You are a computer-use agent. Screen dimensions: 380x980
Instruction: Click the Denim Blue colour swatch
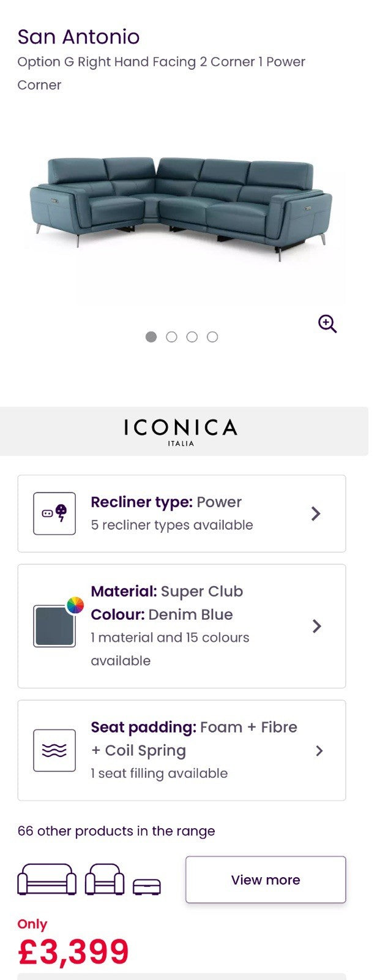(54, 626)
